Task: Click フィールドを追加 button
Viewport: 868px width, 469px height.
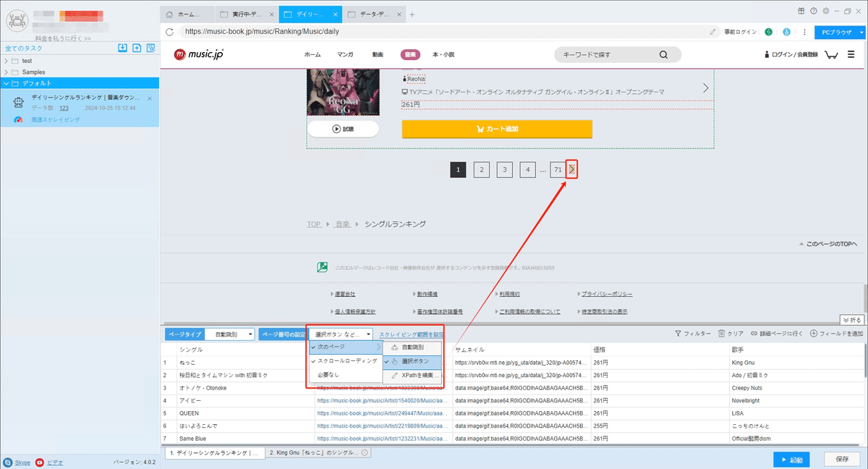Action: (837, 334)
